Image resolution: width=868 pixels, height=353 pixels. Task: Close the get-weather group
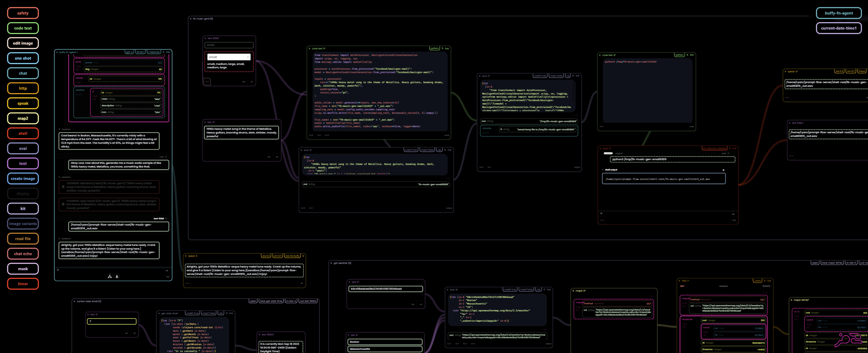[331, 263]
